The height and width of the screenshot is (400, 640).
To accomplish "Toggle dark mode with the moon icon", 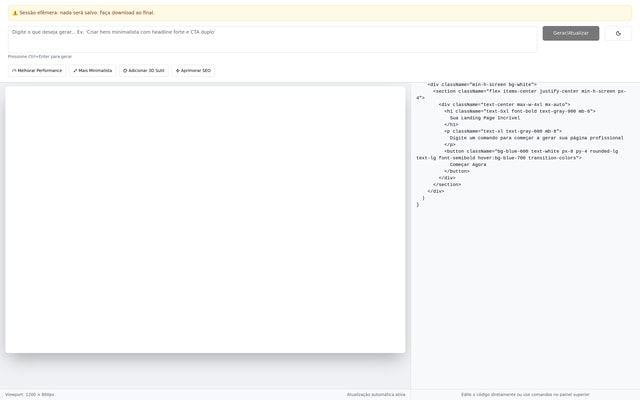I will pyautogui.click(x=618, y=33).
